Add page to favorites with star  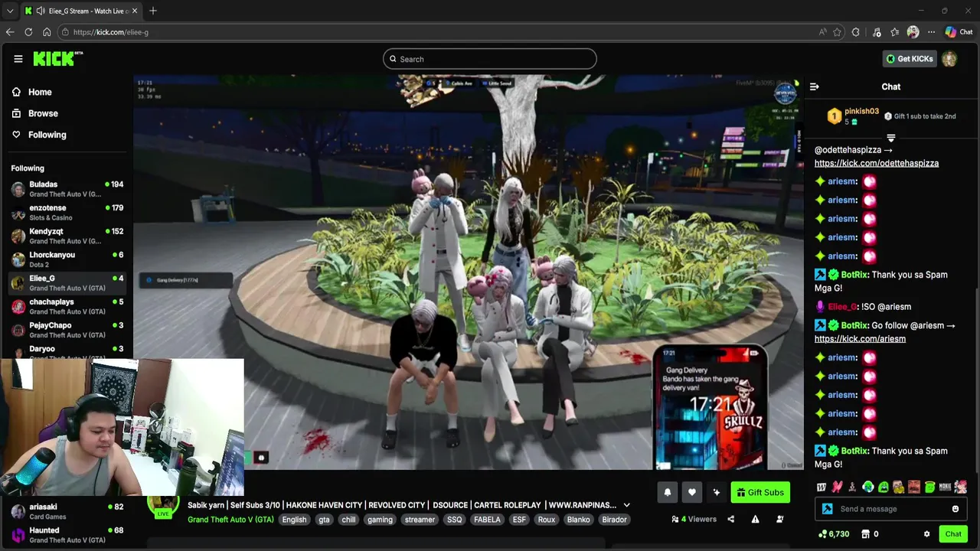(x=837, y=32)
